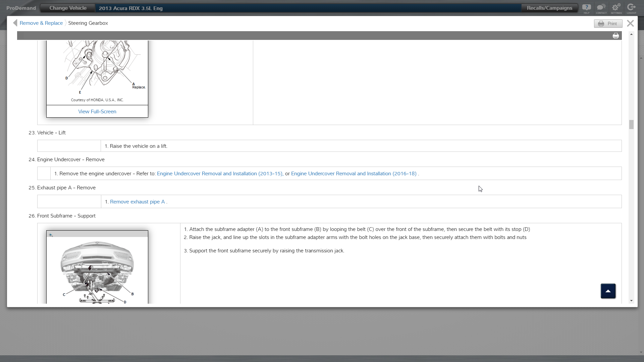Click the Remove & Replace breadcrumb
644x362 pixels.
(x=41, y=23)
